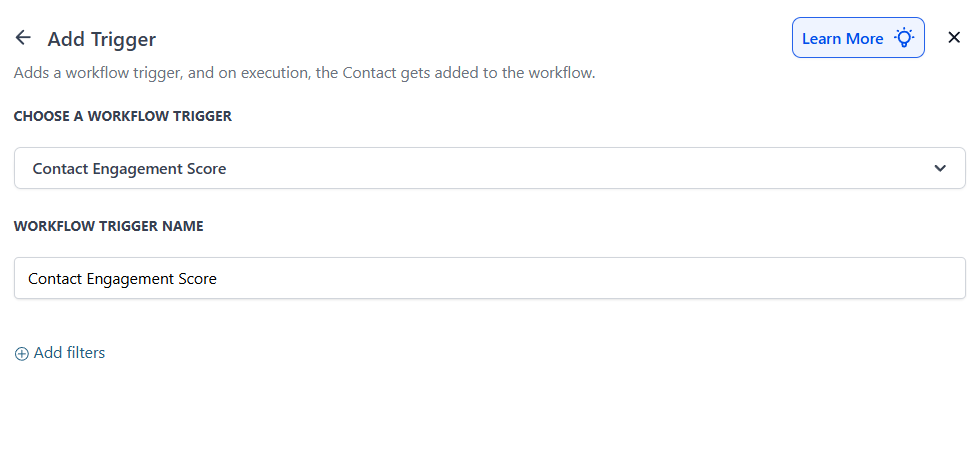Click the plus circle icon by Add filters

pyautogui.click(x=21, y=353)
